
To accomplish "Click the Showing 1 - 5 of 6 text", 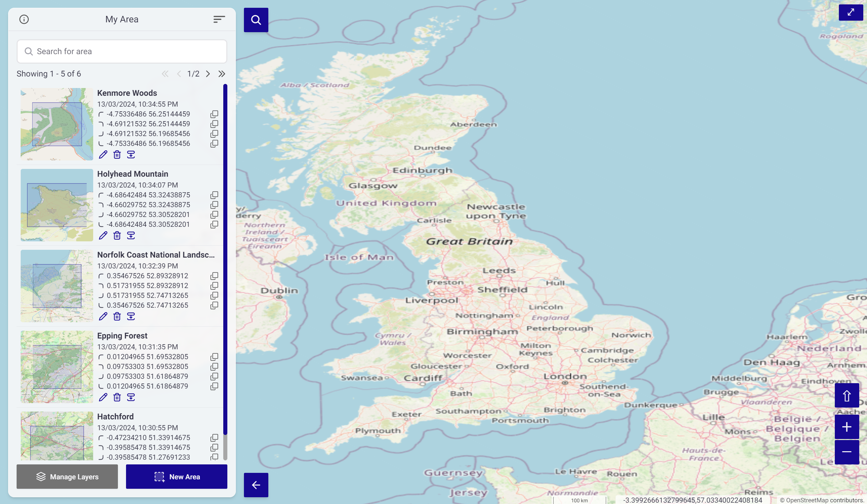I will 49,74.
